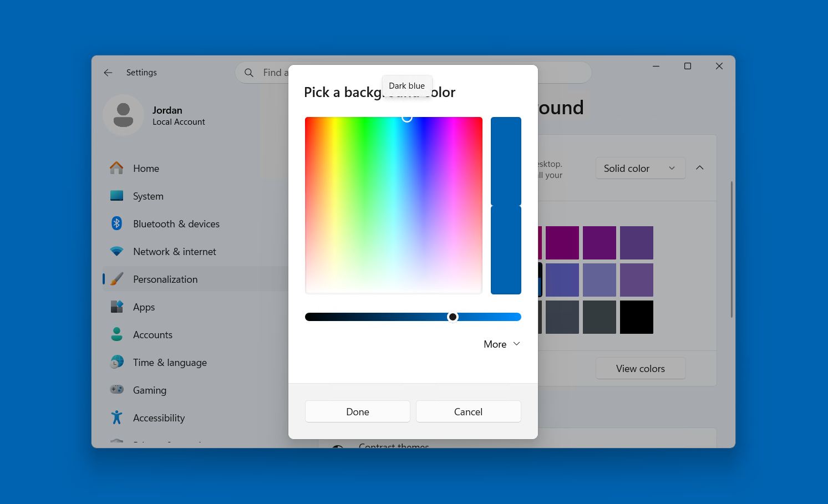
Task: Click Jordan's profile avatar
Action: point(123,115)
